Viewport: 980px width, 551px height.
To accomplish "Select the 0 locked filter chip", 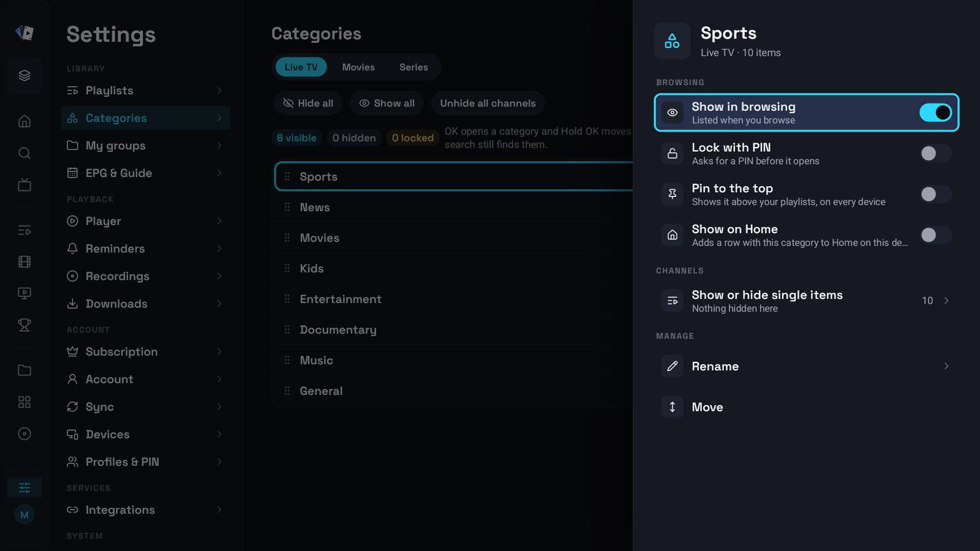I will [x=413, y=138].
